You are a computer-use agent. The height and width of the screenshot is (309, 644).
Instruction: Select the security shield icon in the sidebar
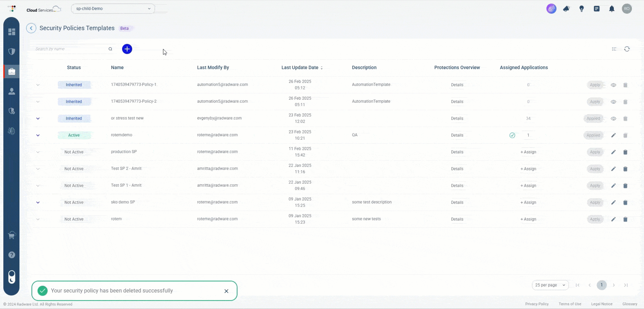[12, 51]
